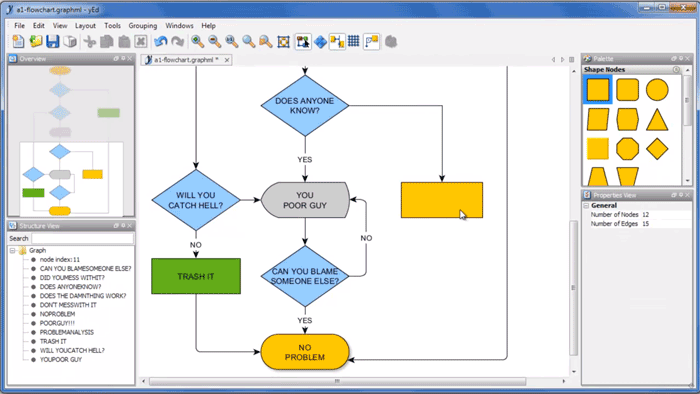Viewport: 700px width, 394px height.
Task: Open the Tools menu
Action: tap(112, 25)
